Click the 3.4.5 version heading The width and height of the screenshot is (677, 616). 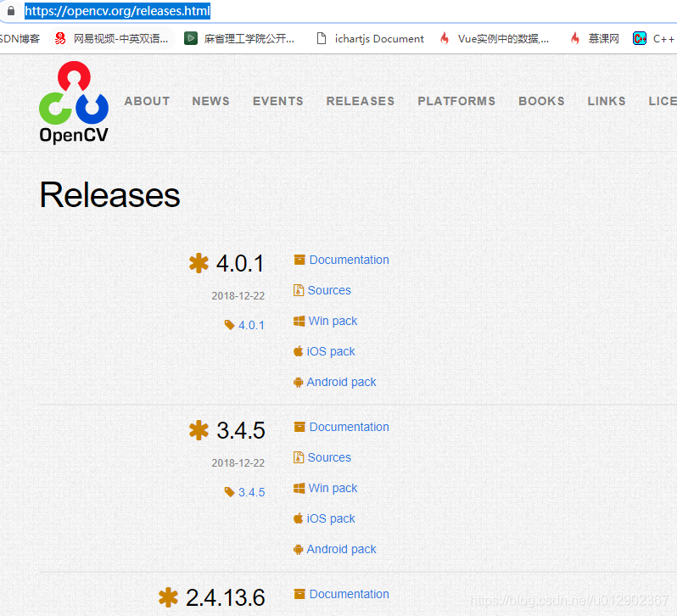pos(240,430)
